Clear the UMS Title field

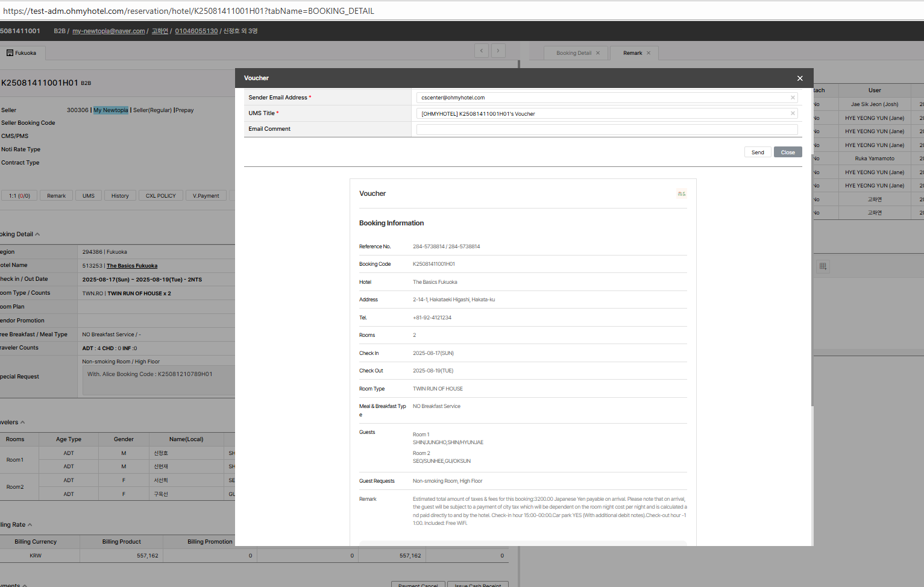793,113
